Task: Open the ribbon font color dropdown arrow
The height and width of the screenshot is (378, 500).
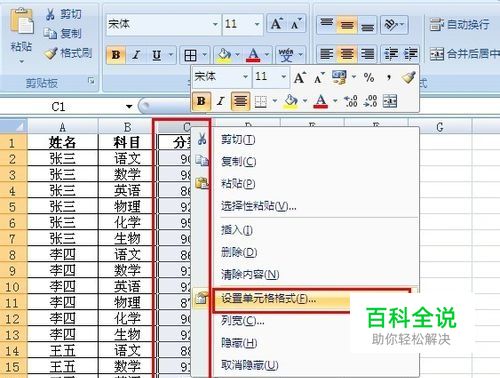Action: (x=267, y=55)
